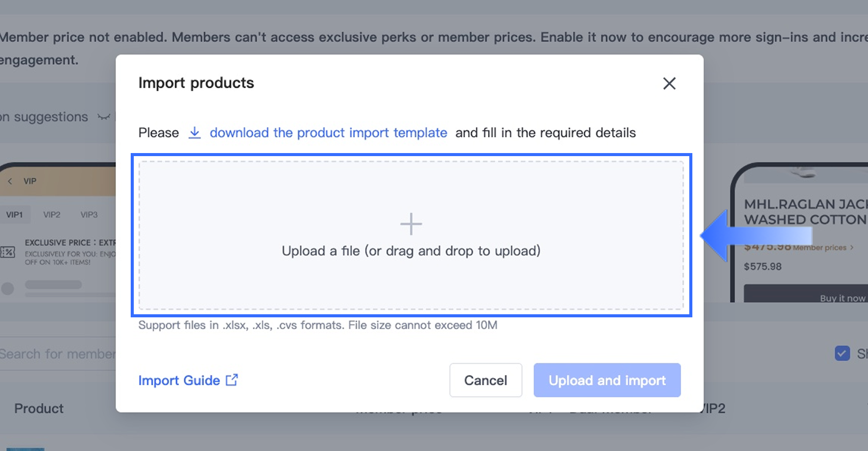Click the Upload a file text
The image size is (868, 451).
[x=411, y=251]
